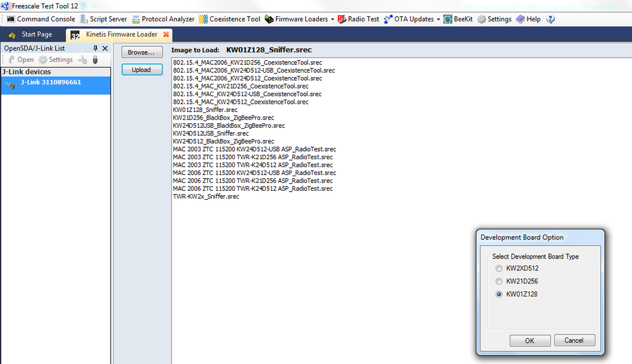Click the Upload button
The height and width of the screenshot is (364, 632).
coord(142,70)
